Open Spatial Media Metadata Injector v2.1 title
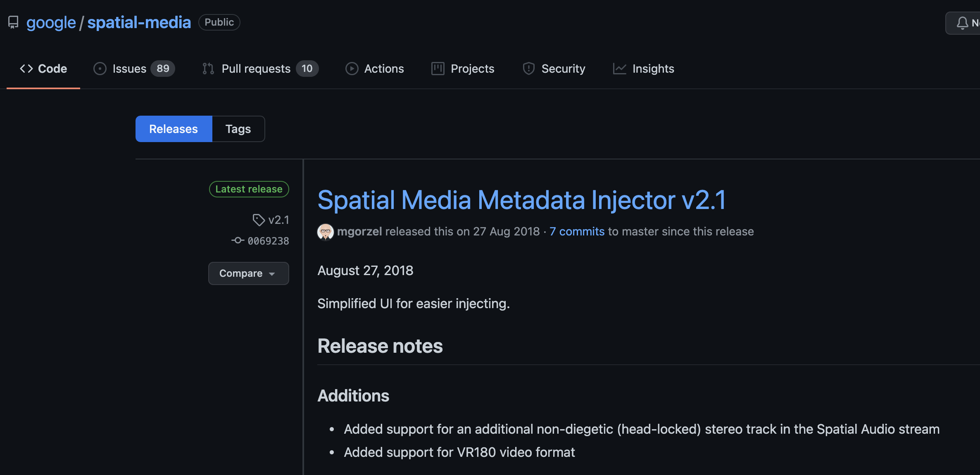This screenshot has height=475, width=980. coord(521,200)
